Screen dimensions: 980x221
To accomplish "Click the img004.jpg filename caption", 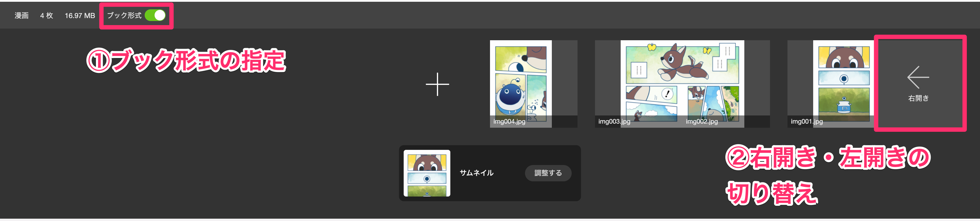I will 509,121.
